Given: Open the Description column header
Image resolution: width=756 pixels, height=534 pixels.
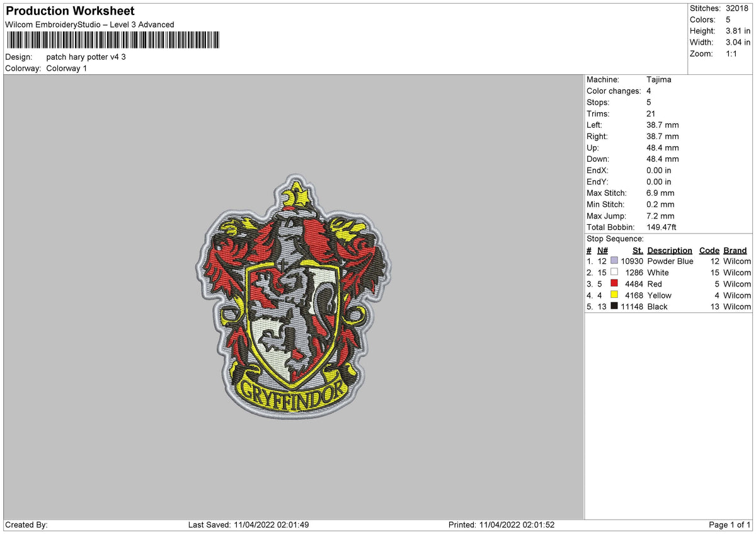Looking at the screenshot, I should [x=669, y=250].
